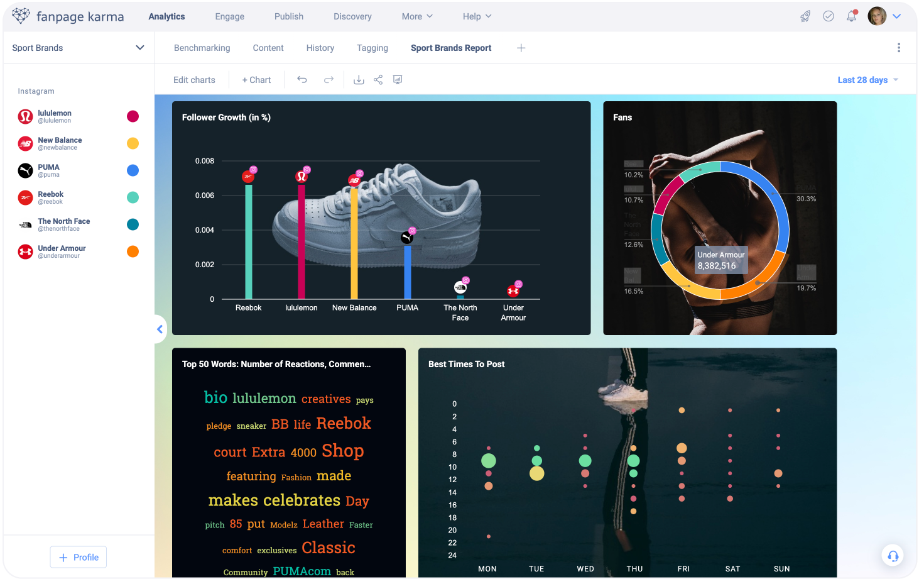This screenshot has width=924, height=579.
Task: Toggle PUMA blue color dot
Action: tap(133, 170)
